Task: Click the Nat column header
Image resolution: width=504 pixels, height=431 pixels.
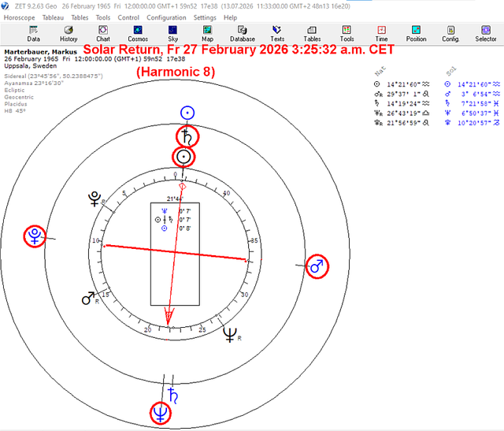Action: [x=380, y=71]
